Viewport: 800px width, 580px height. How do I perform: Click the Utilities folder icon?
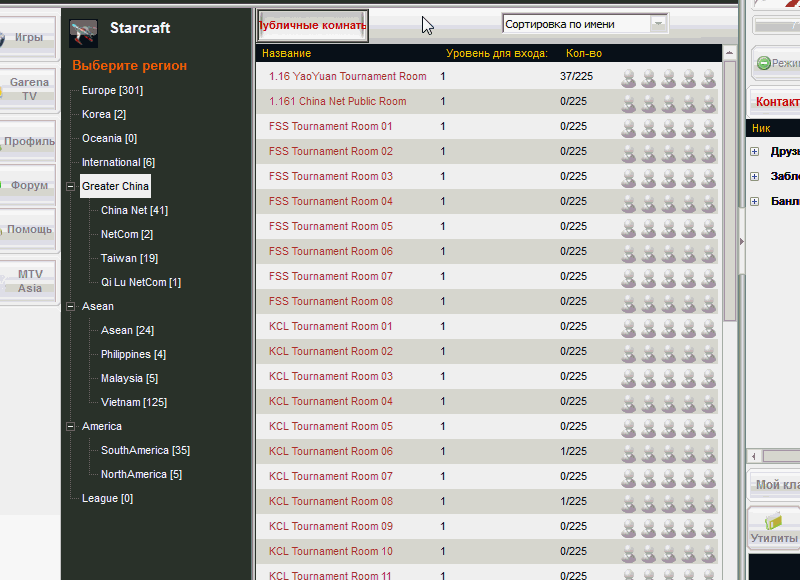pos(773,522)
